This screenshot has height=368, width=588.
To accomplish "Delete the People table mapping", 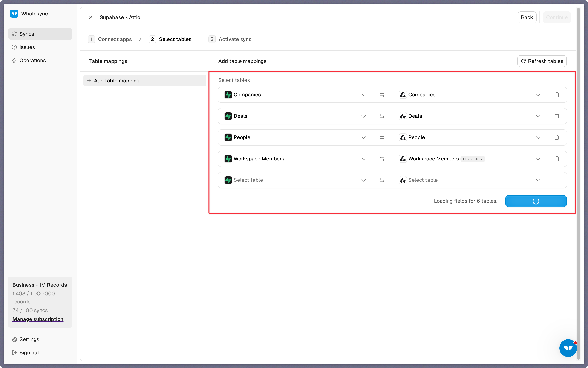I will tap(557, 137).
